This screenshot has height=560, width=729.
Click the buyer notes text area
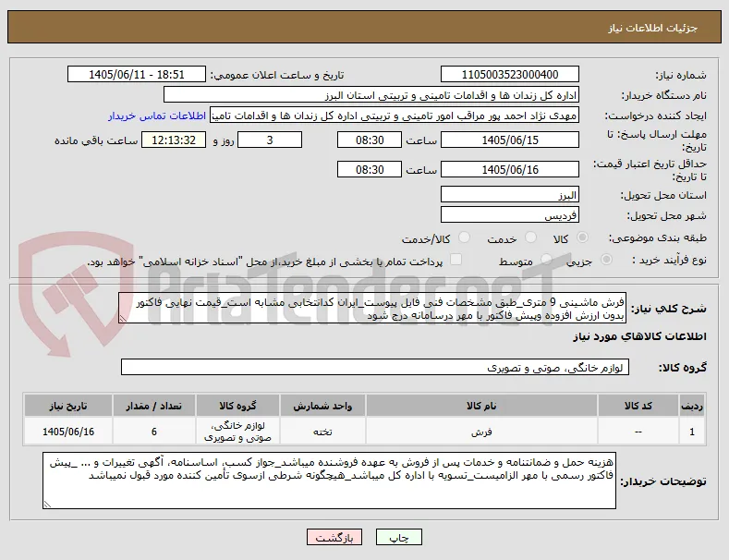point(329,481)
